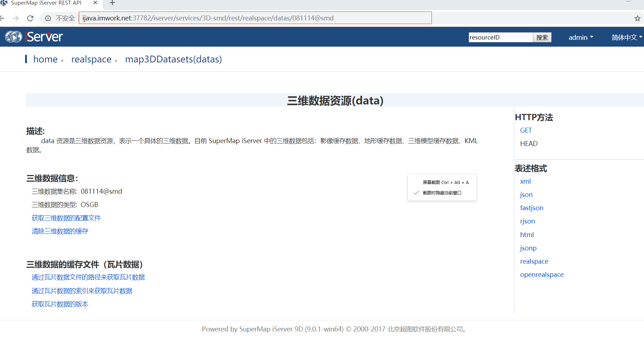
Task: Go to the realspace breadcrumb link
Action: (x=91, y=59)
